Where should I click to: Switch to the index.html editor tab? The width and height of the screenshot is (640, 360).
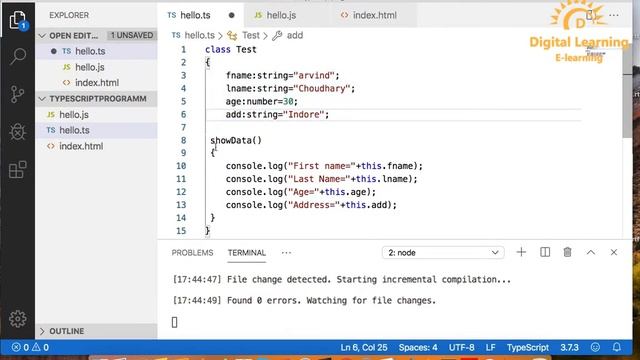tap(374, 15)
